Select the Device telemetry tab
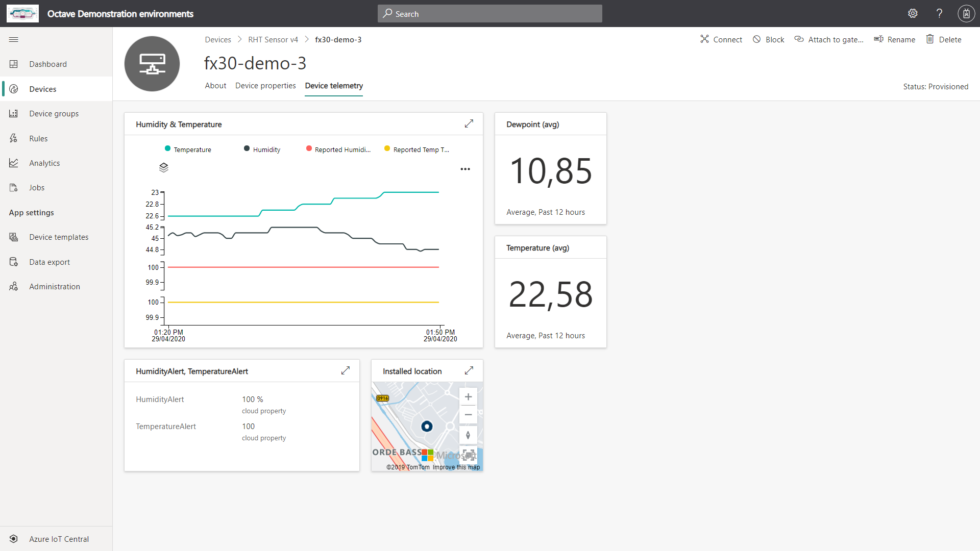 coord(334,86)
